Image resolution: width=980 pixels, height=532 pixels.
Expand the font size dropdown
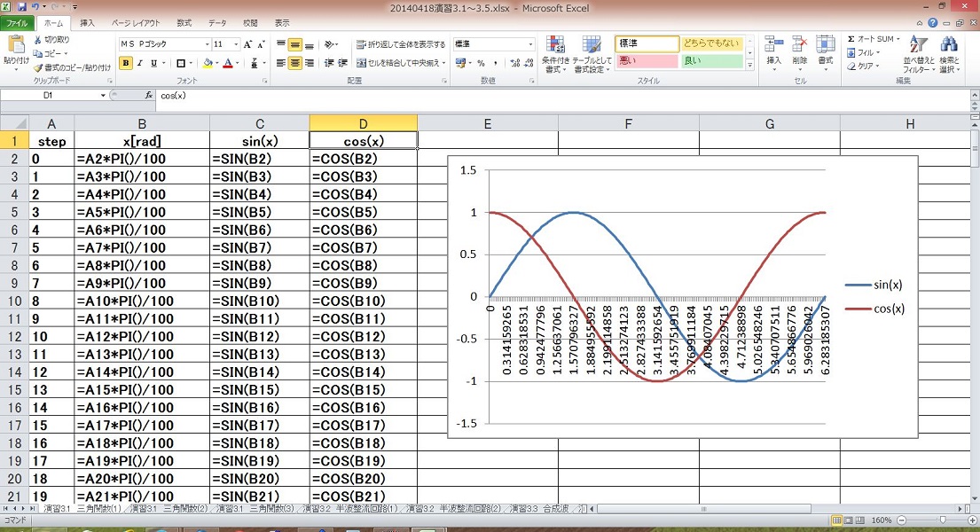pyautogui.click(x=234, y=44)
